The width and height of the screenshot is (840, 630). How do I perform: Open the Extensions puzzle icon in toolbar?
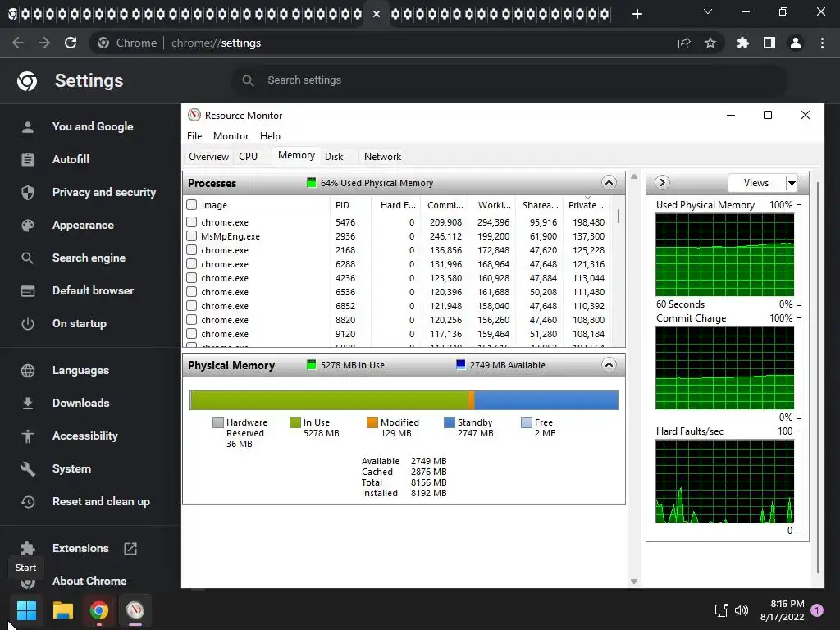pos(743,43)
